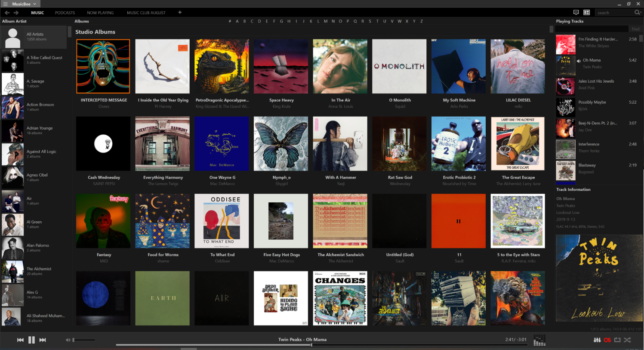Toggle the red Last.fm scrobbling icon
This screenshot has width=644, height=350.
607,340
